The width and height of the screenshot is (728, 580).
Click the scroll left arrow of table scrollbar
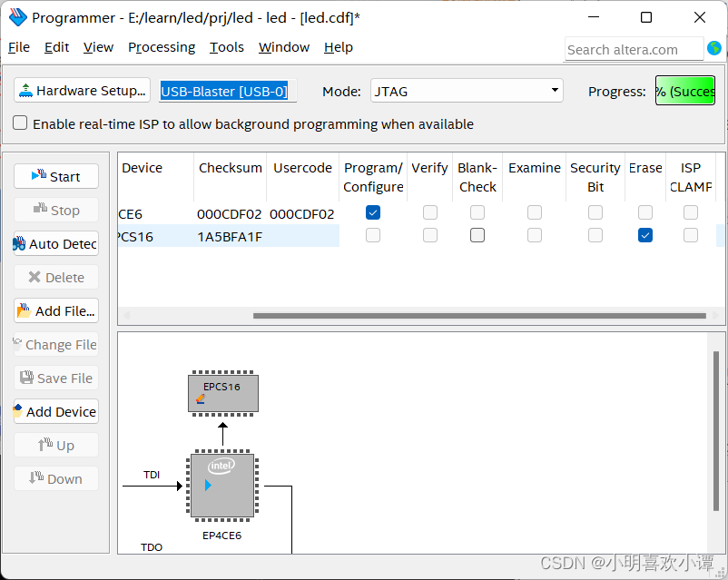(x=126, y=316)
